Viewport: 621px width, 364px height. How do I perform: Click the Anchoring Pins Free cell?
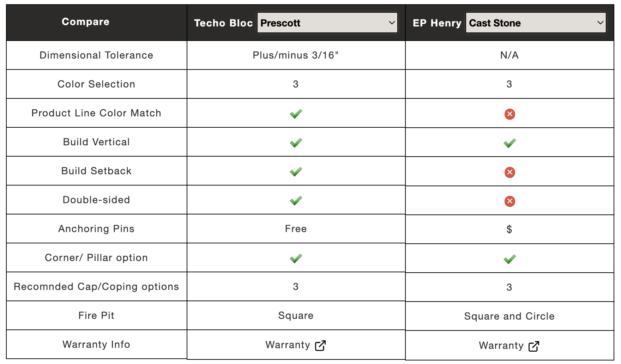pyautogui.click(x=296, y=229)
